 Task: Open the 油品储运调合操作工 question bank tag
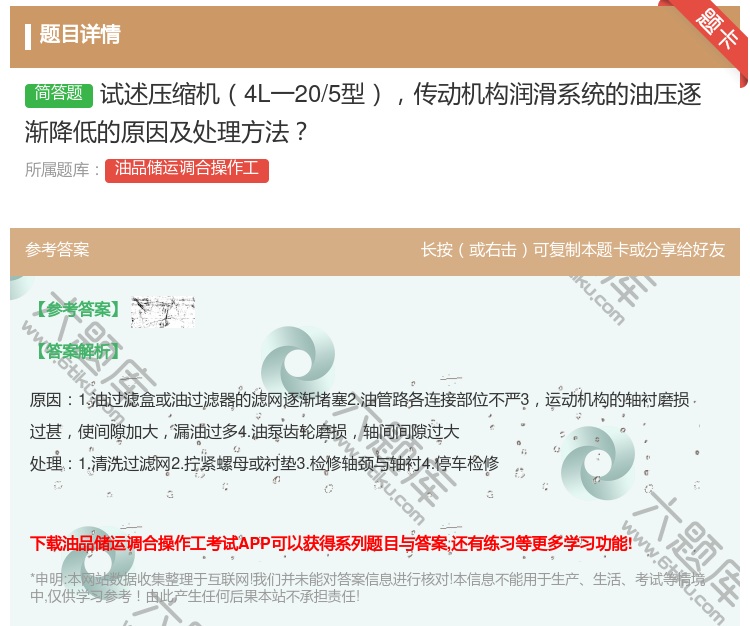coord(187,170)
